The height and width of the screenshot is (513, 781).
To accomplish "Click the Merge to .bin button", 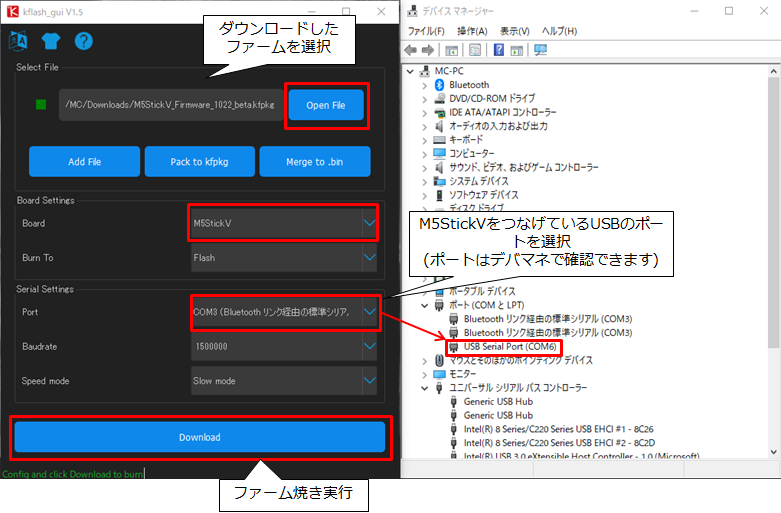I will click(315, 161).
